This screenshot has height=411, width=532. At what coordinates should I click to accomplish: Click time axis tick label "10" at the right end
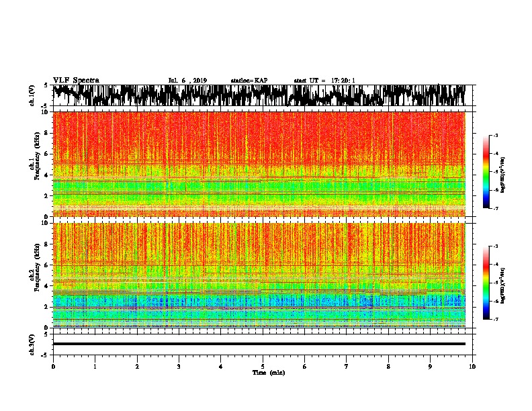click(472, 367)
